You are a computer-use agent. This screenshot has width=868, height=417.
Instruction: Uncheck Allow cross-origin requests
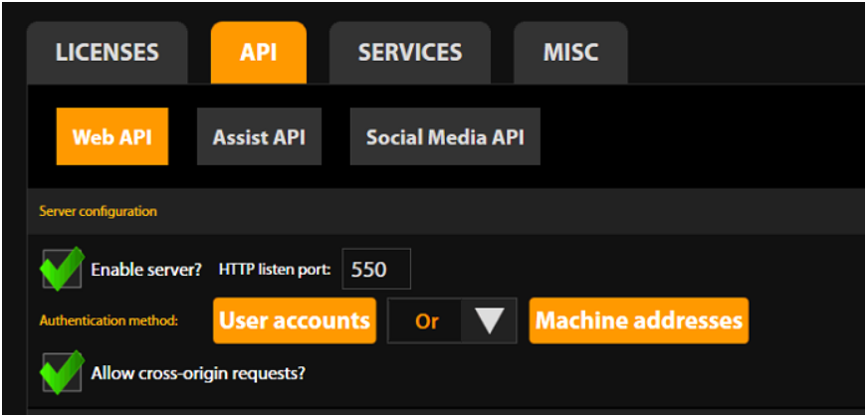62,372
